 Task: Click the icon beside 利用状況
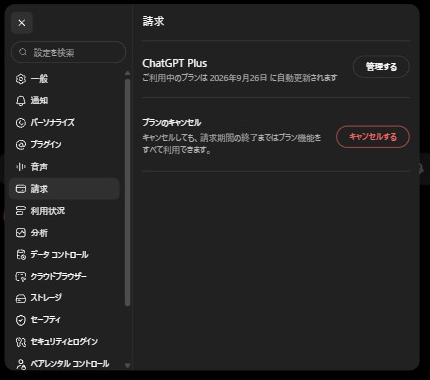click(x=21, y=211)
